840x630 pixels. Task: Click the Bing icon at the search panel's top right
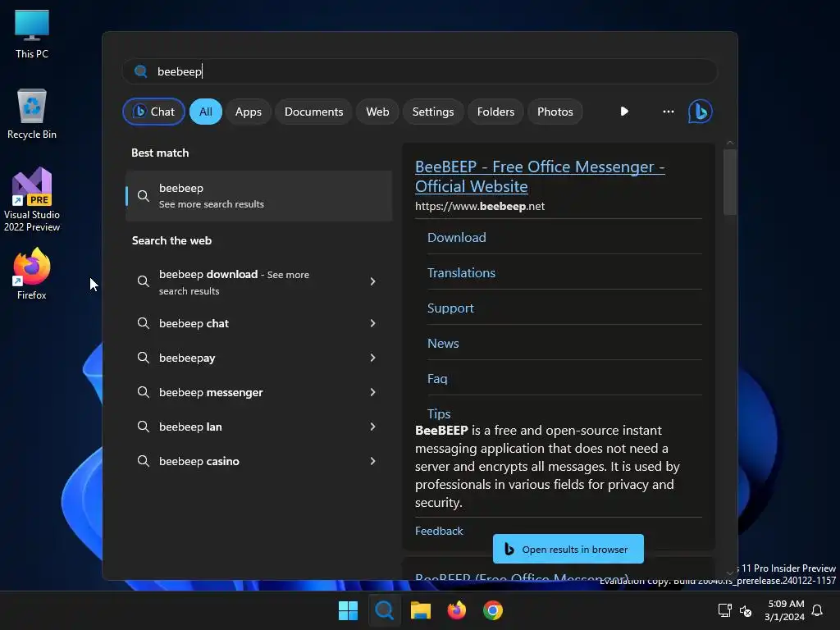click(x=701, y=112)
